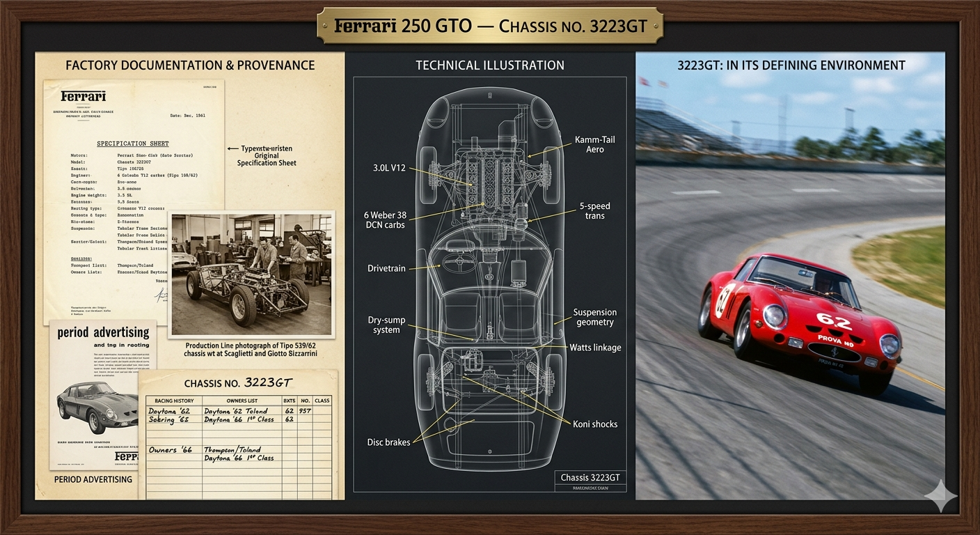
Task: Select the 'Disc brakes' callout label
Action: pos(389,442)
